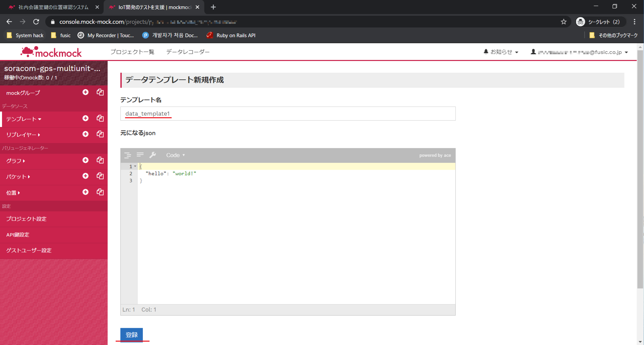Open the Code mode dropdown

click(175, 155)
